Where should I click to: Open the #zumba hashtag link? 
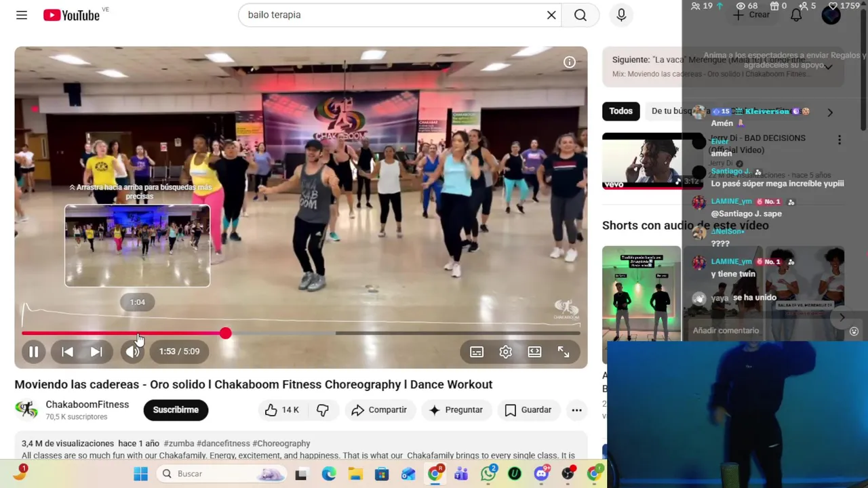[x=178, y=443]
